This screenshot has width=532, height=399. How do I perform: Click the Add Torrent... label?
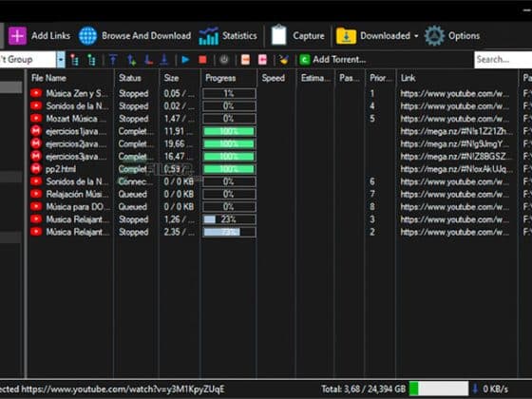(x=339, y=60)
